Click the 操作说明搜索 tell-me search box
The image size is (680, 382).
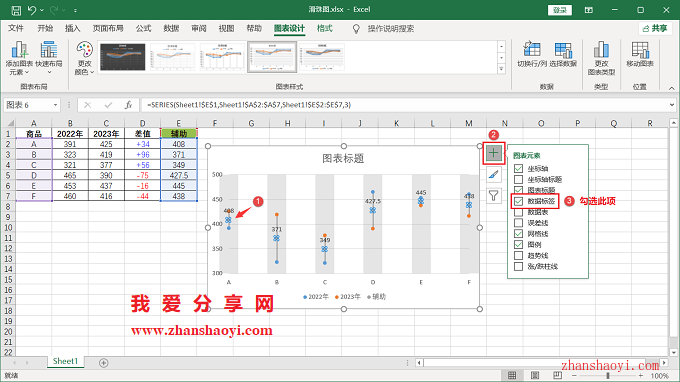(x=390, y=29)
